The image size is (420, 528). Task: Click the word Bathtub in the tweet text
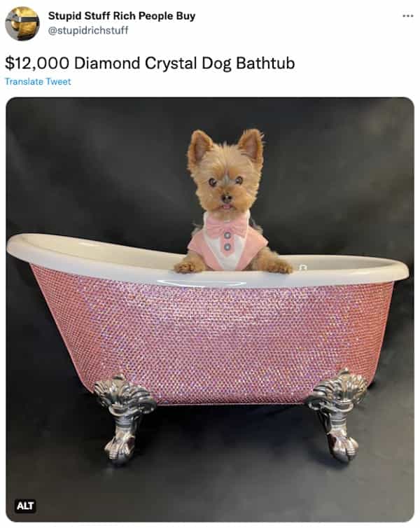coord(265,63)
